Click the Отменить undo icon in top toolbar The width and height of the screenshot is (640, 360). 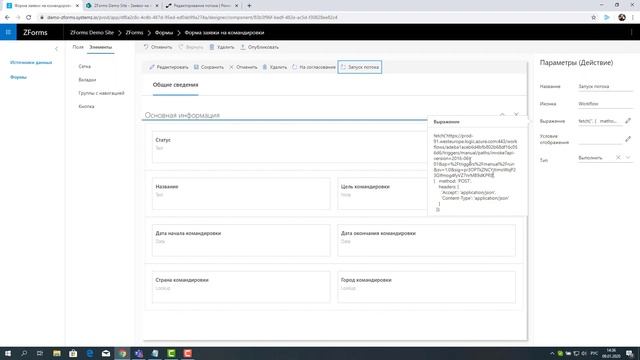pyautogui.click(x=146, y=47)
